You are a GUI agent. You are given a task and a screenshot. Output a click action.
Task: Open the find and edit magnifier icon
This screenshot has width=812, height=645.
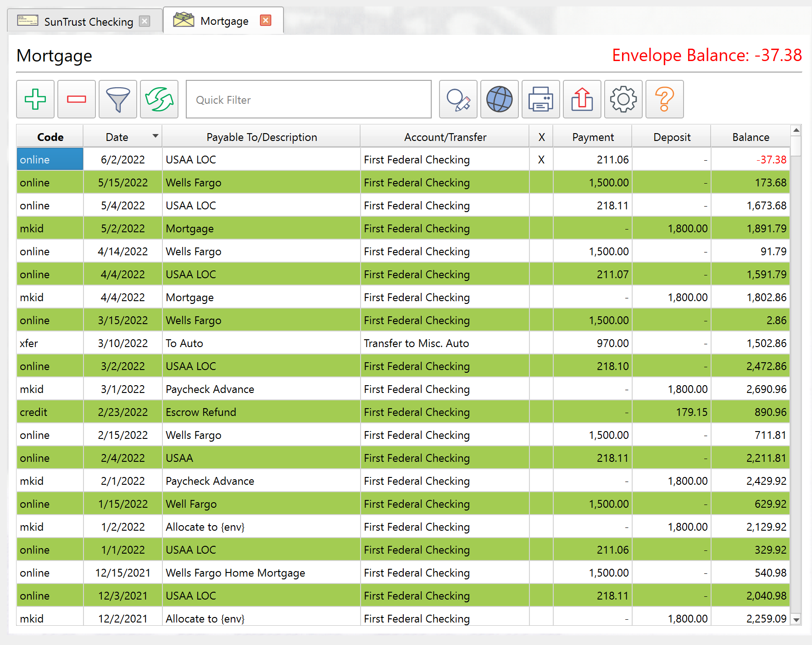[x=458, y=99]
